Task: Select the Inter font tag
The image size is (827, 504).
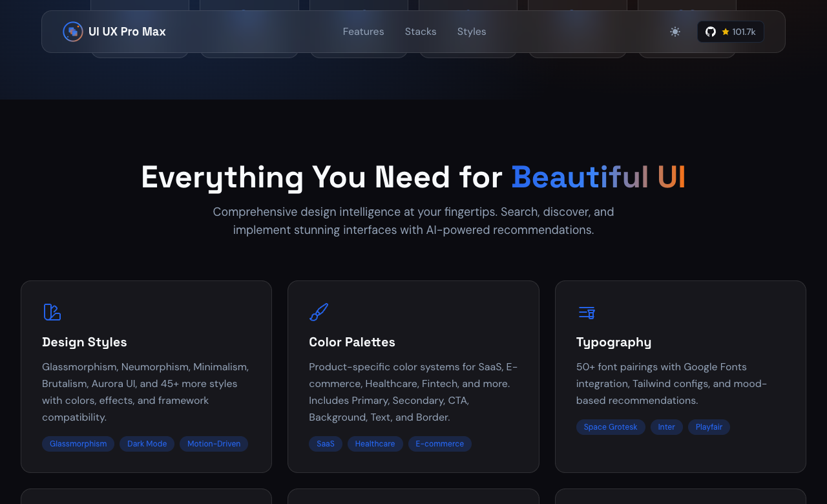Action: tap(667, 427)
